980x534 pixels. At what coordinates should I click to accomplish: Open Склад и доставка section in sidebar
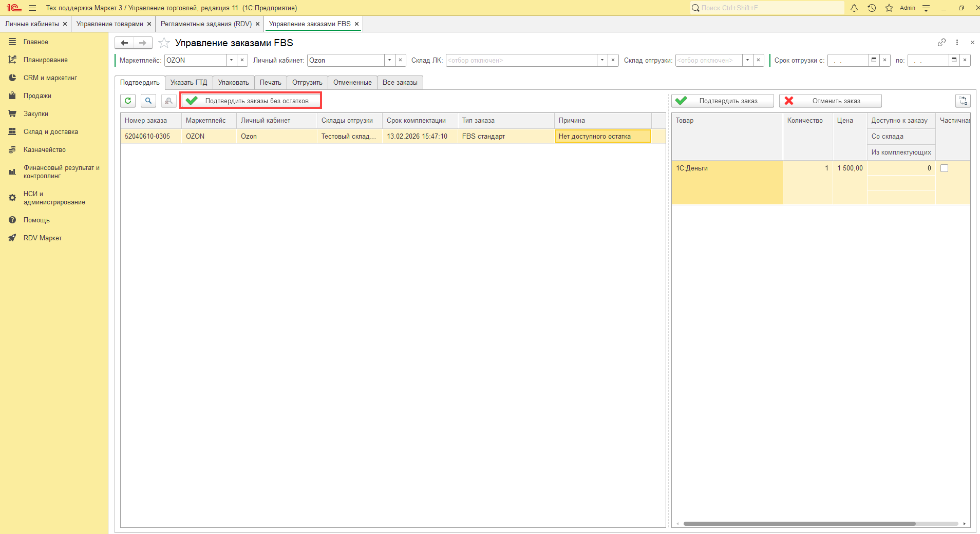coord(50,131)
